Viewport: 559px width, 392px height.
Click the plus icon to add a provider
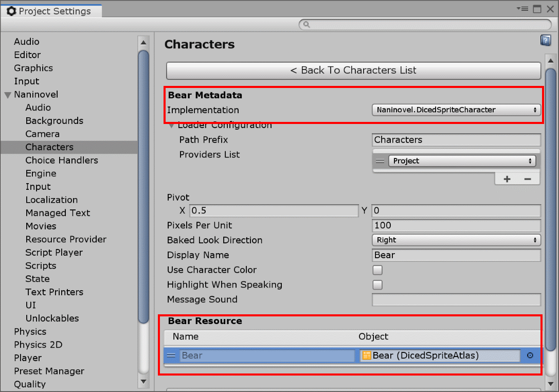(507, 177)
